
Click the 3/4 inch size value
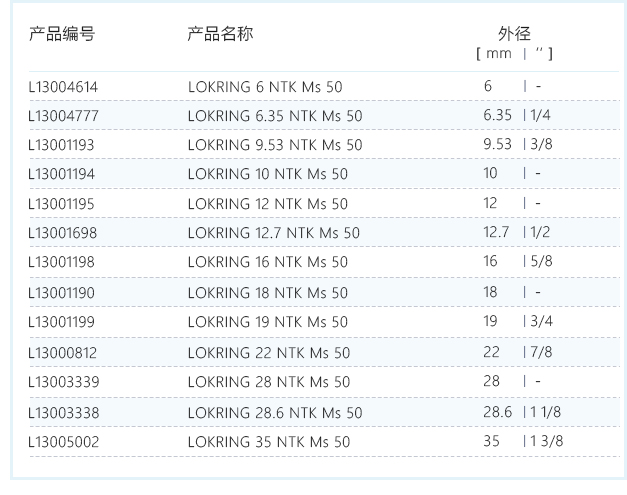(x=541, y=321)
